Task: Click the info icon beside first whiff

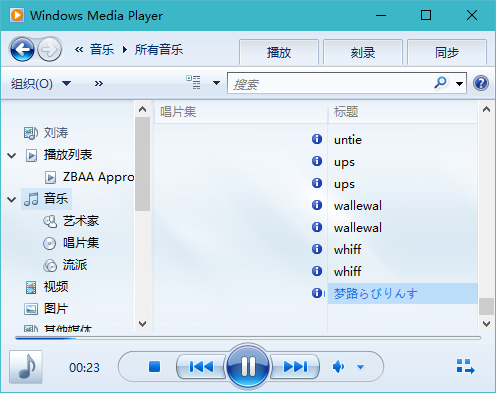Action: click(x=317, y=249)
